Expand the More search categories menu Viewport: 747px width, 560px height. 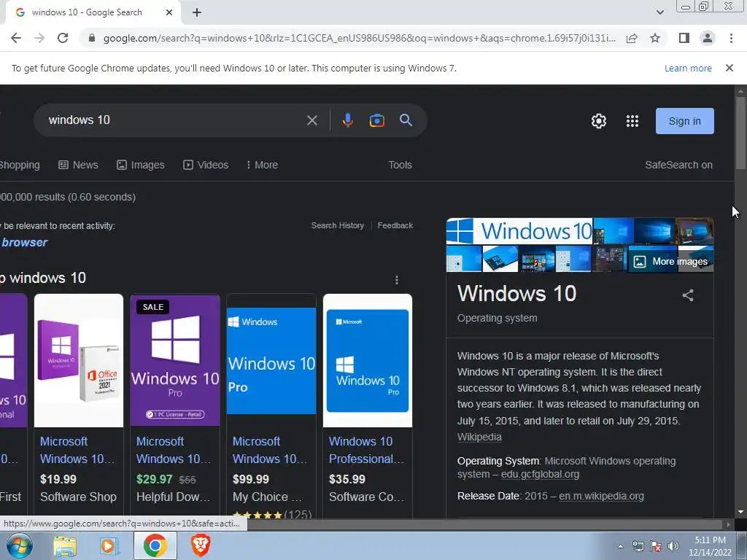tap(262, 165)
